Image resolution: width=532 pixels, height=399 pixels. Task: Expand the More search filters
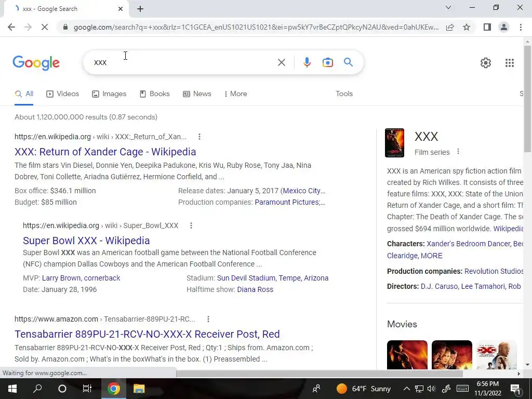pyautogui.click(x=235, y=94)
